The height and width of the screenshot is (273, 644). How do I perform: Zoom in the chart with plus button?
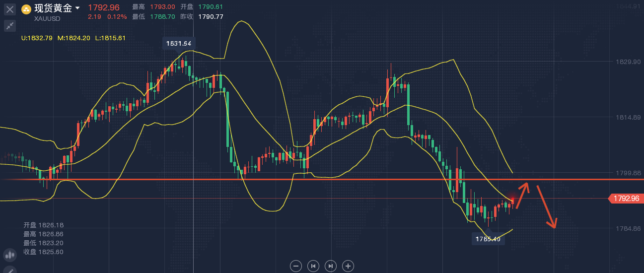point(348,266)
